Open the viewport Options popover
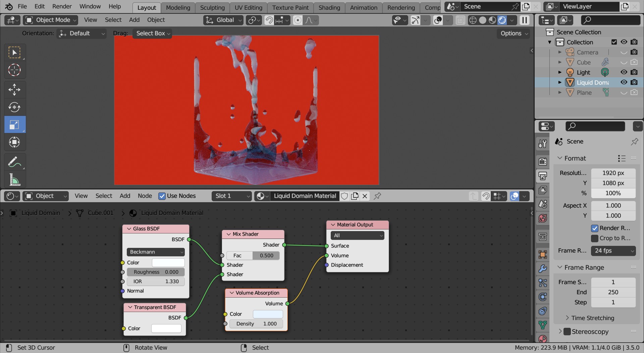 pyautogui.click(x=513, y=34)
